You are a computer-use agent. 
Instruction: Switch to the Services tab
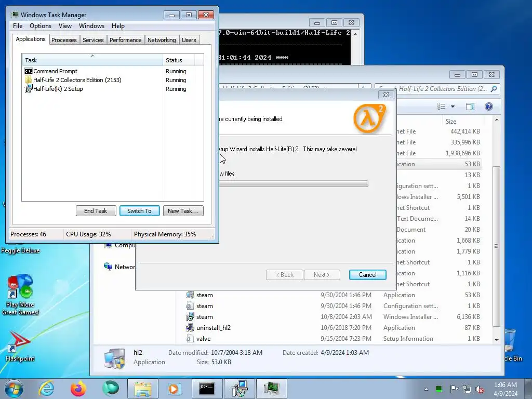[x=93, y=40]
